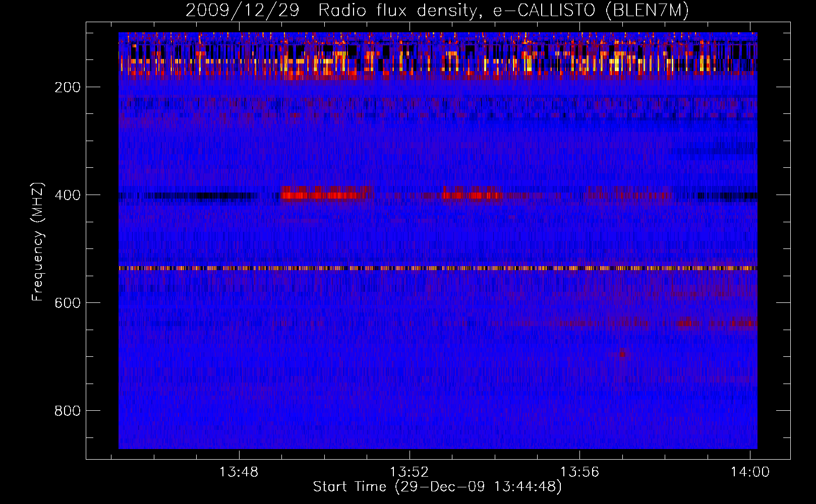Click the 14:00 time tick label
Image resolution: width=816 pixels, height=504 pixels.
point(750,472)
